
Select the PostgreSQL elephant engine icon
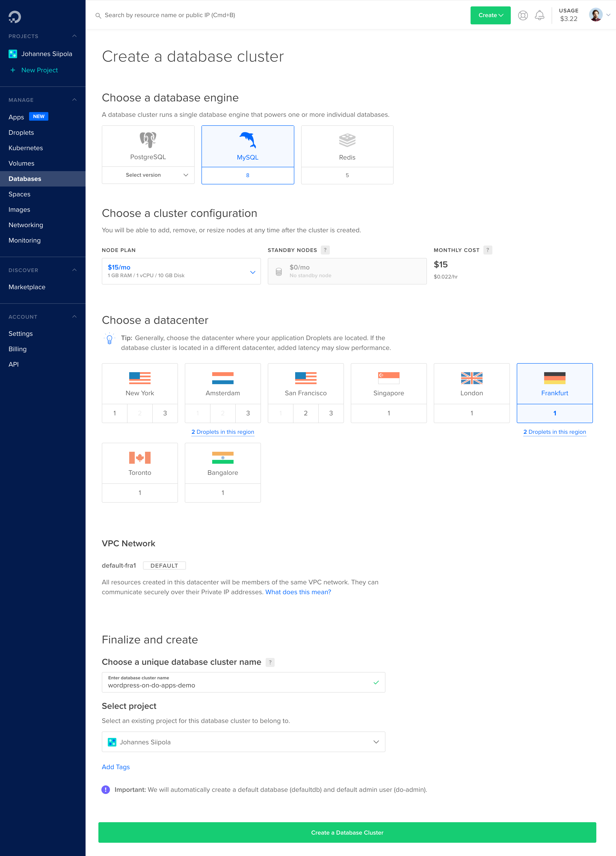[x=148, y=140]
